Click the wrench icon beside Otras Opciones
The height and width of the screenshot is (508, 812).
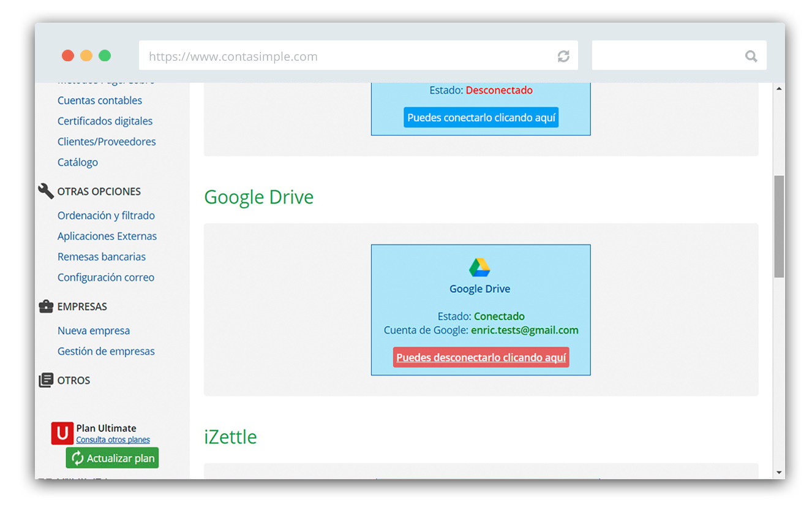(46, 191)
